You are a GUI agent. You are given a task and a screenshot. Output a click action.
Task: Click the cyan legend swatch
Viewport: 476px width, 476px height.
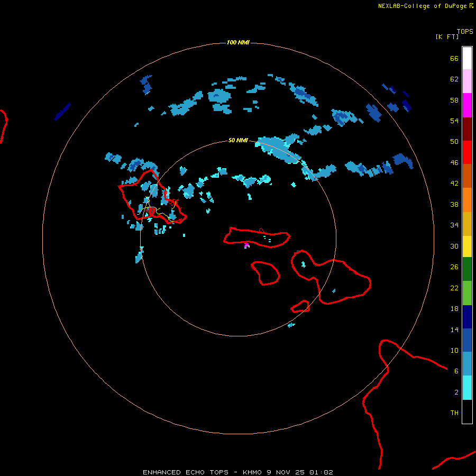[467, 388]
